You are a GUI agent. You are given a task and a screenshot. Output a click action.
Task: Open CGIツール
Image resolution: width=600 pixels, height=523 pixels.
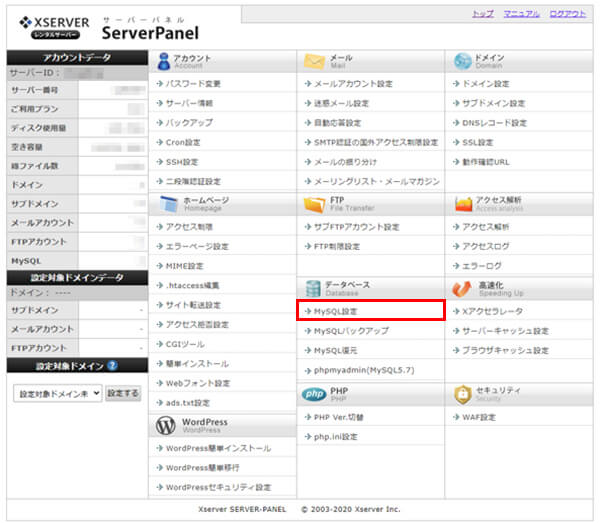click(185, 344)
